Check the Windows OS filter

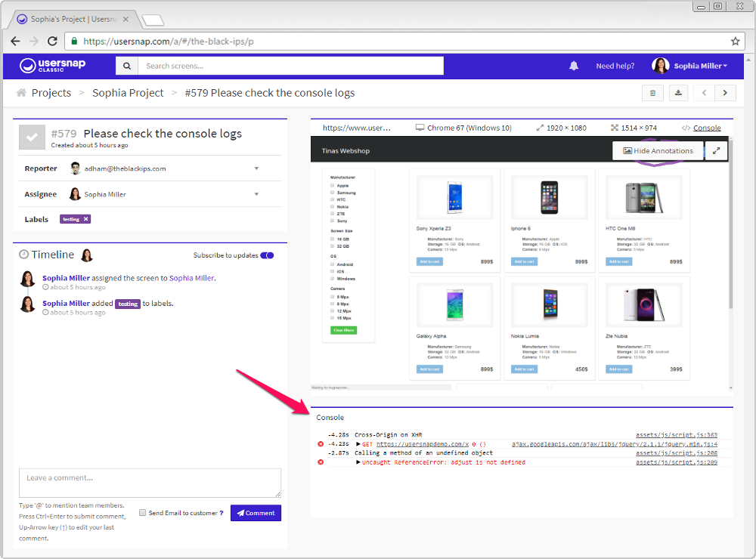tap(332, 279)
